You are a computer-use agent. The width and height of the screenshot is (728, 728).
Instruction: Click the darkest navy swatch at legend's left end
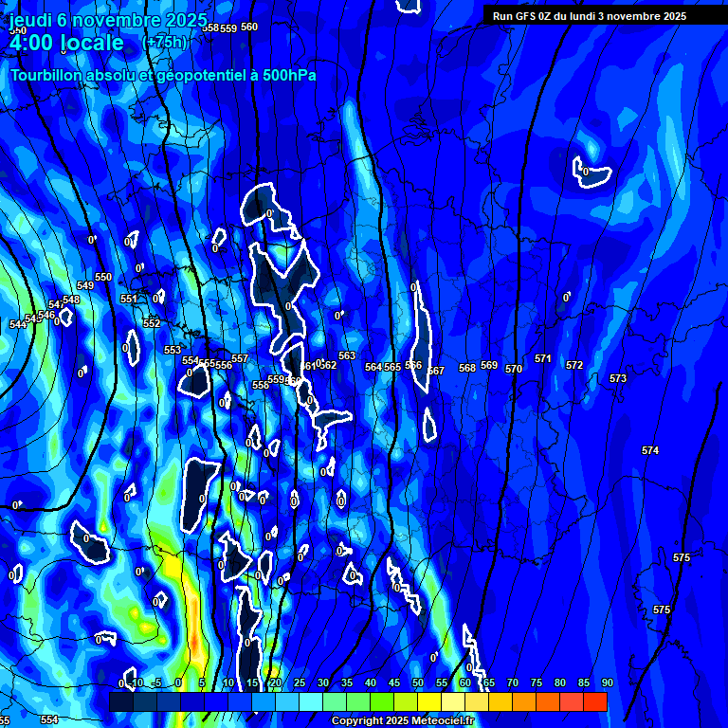(120, 701)
